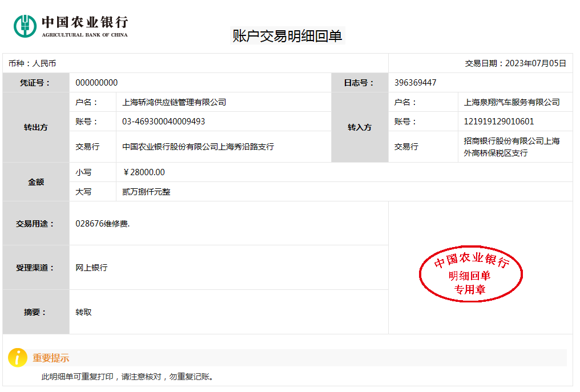Click payer name 上海轿鸿供应链管理有限公司
Screen dimensions: 580x392
coord(174,102)
